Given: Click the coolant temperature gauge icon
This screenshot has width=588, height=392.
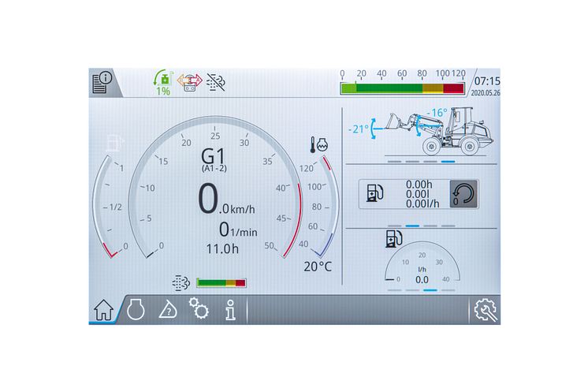Looking at the screenshot, I should (320, 146).
